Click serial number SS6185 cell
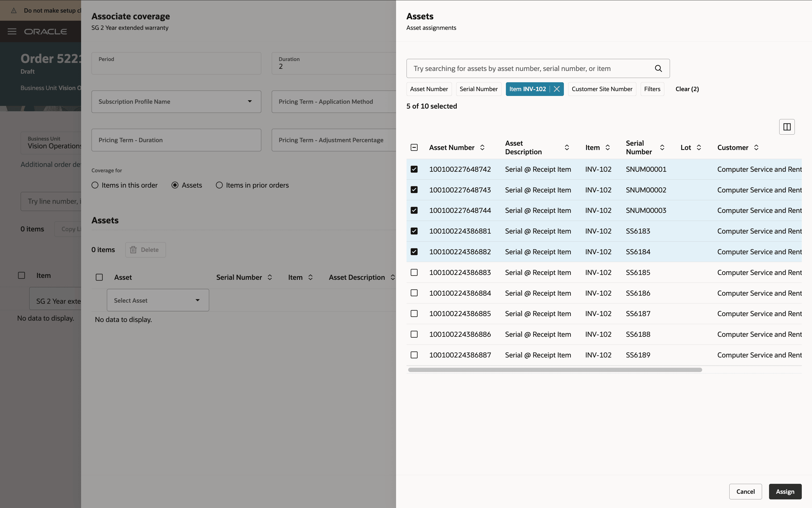Screen dimensions: 812x508 638,273
